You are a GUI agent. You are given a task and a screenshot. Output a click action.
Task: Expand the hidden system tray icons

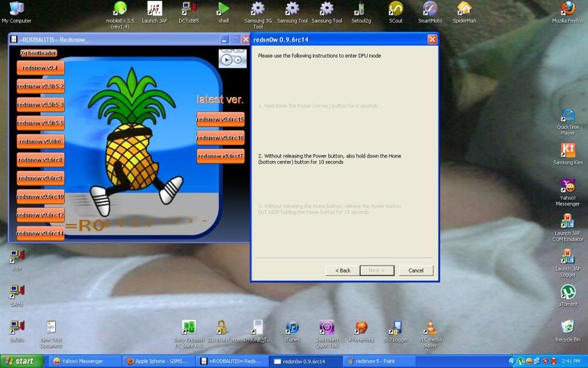tap(512, 361)
